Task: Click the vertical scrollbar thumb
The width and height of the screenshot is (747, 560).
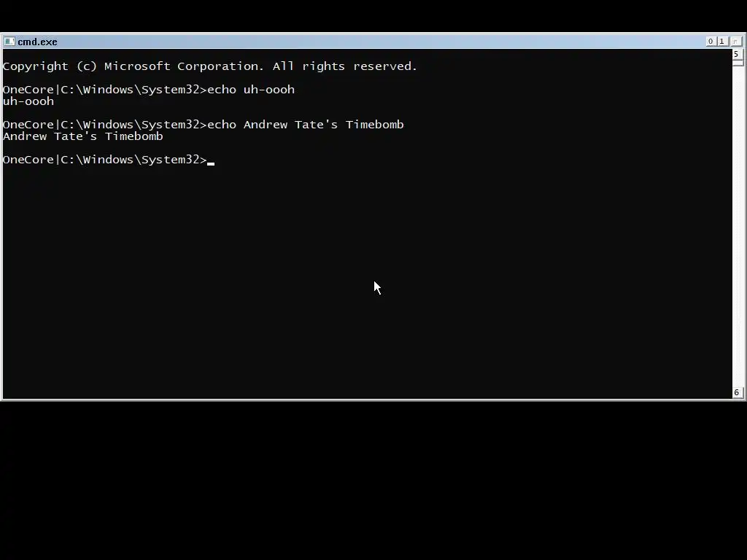Action: tap(738, 63)
